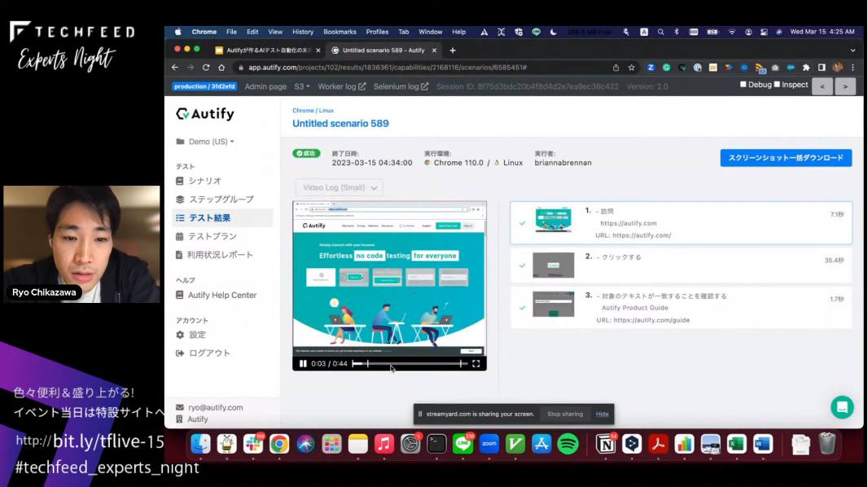
Task: Open Microsoft Word from the dock
Action: pyautogui.click(x=763, y=444)
